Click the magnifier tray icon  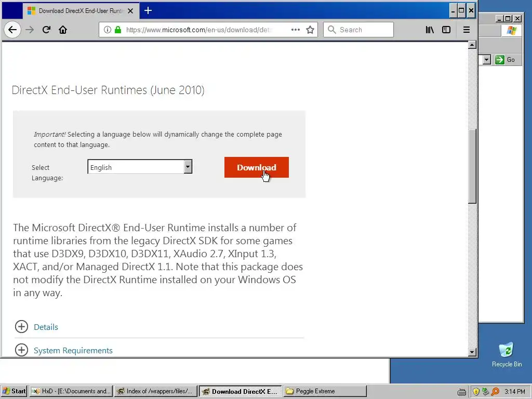(495, 392)
